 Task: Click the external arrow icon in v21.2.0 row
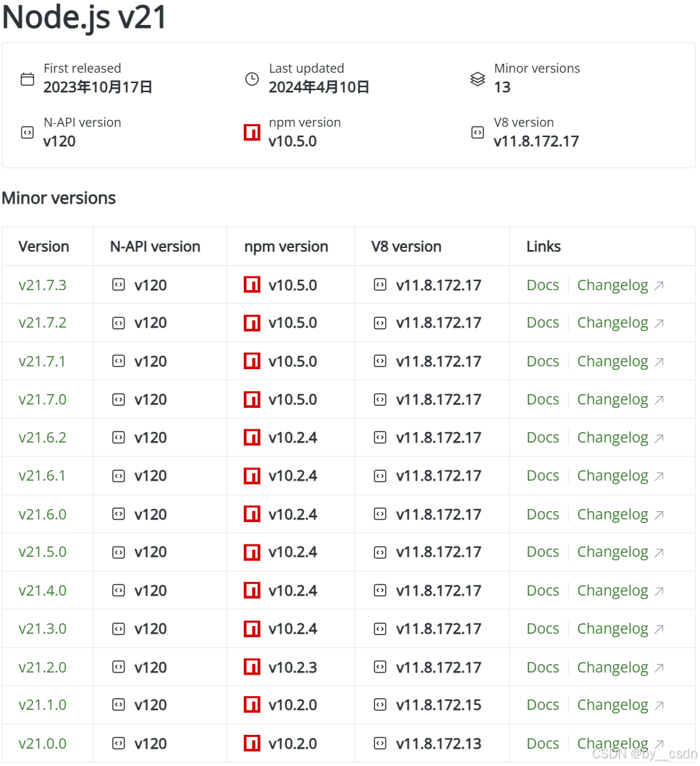click(659, 668)
